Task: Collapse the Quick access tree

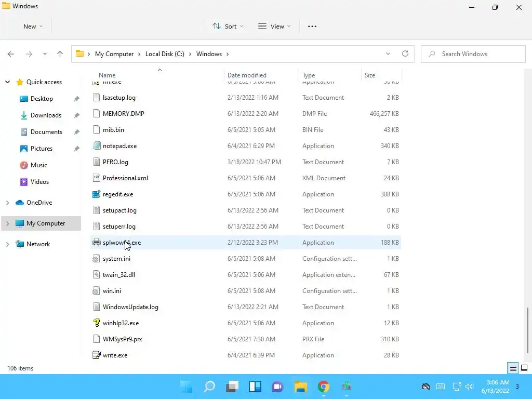Action: point(7,82)
